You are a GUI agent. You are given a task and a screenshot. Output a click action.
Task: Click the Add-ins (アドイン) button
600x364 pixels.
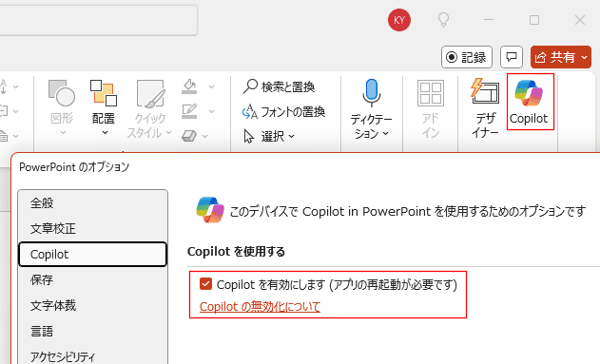[431, 109]
